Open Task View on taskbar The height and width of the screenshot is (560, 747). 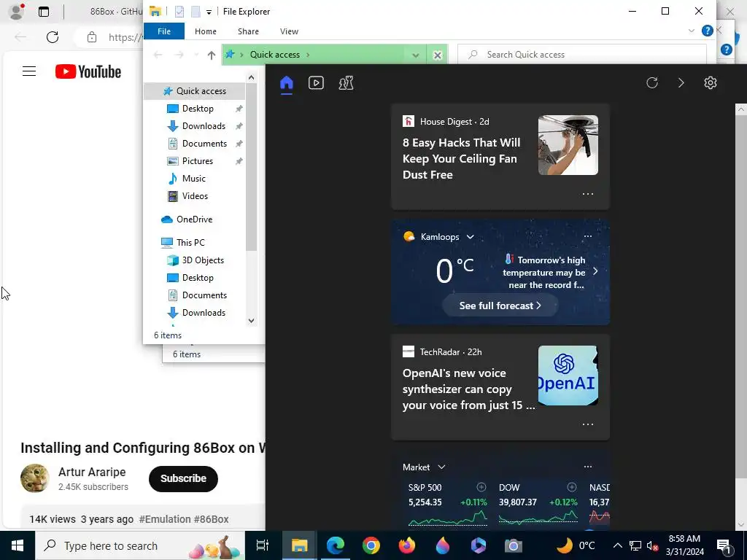263,545
